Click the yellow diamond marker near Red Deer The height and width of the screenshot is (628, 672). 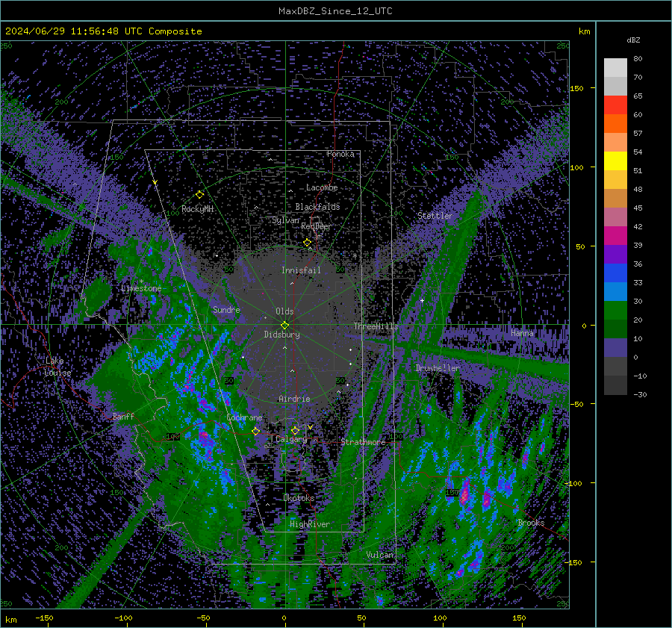307,243
